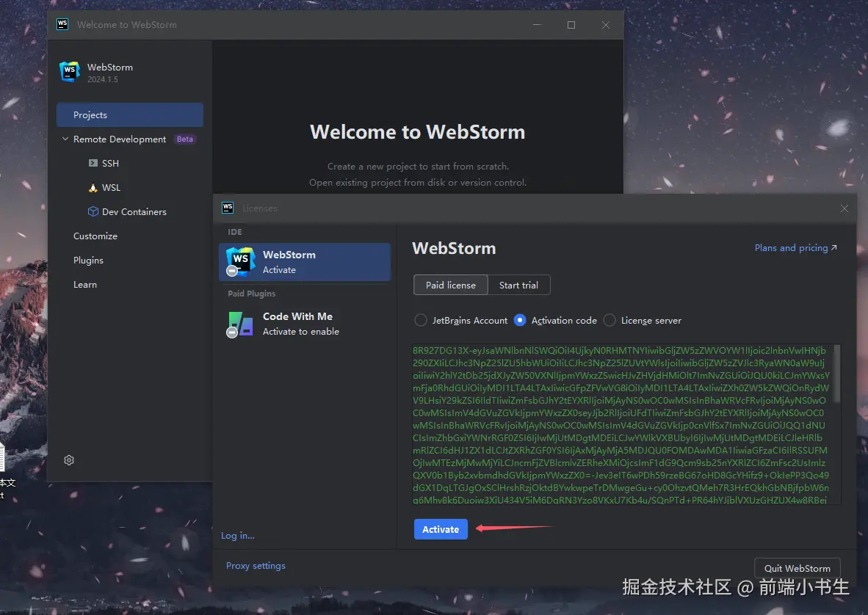Image resolution: width=868 pixels, height=615 pixels.
Task: Switch to Paid license tab
Action: 451,285
